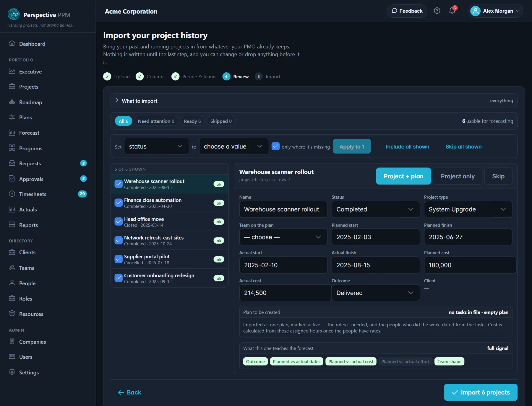This screenshot has width=532, height=406.
Task: Open the Status Completed dropdown
Action: pyautogui.click(x=375, y=209)
